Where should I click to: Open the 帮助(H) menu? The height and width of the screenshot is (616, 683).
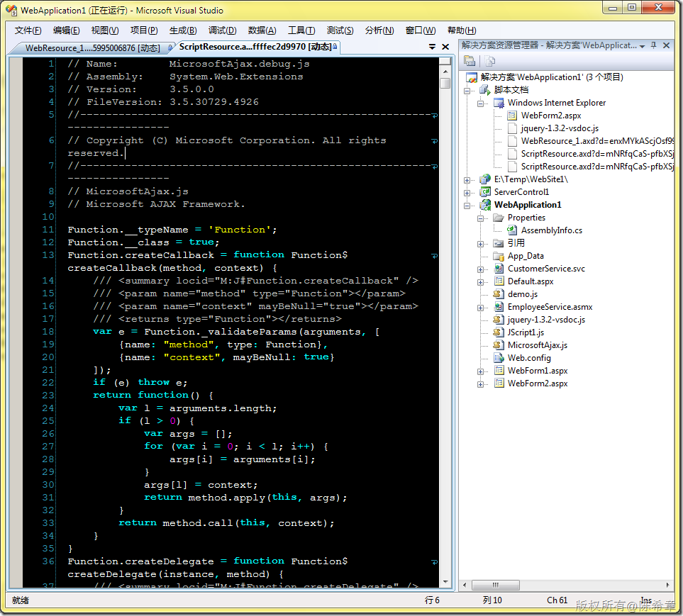[x=462, y=30]
